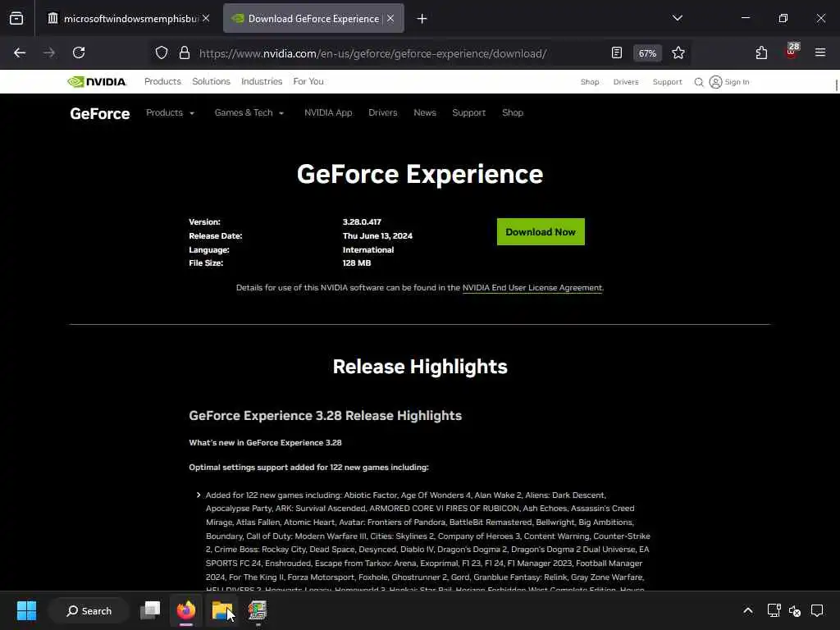
Task: Click the URL address bar
Action: pos(373,53)
